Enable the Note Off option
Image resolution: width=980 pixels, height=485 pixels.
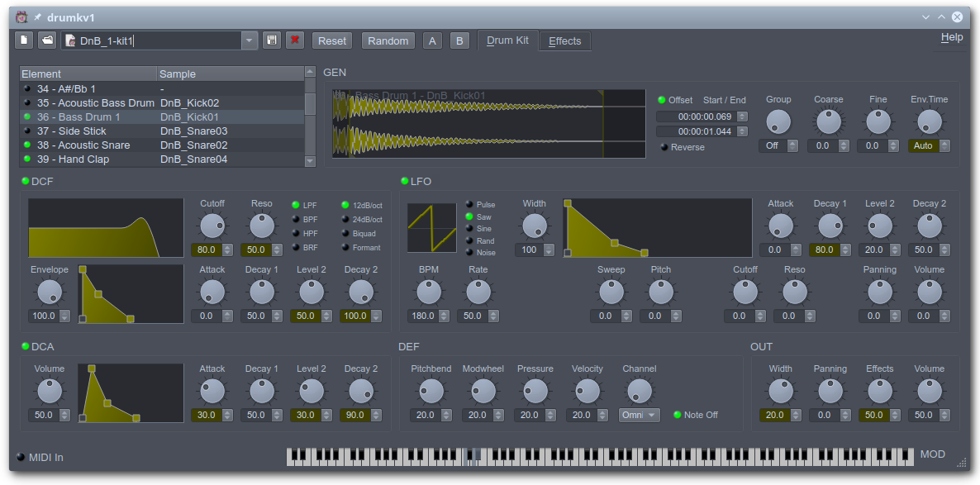point(678,415)
